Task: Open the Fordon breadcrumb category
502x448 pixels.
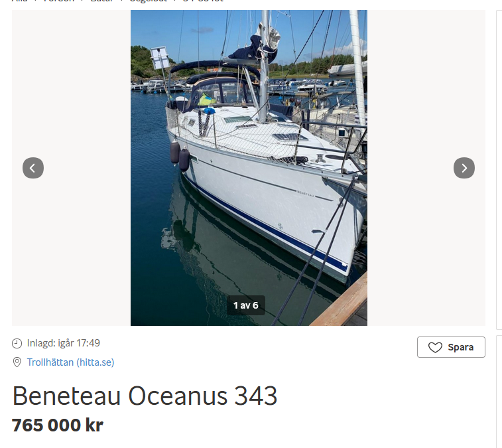Action: (59, 1)
